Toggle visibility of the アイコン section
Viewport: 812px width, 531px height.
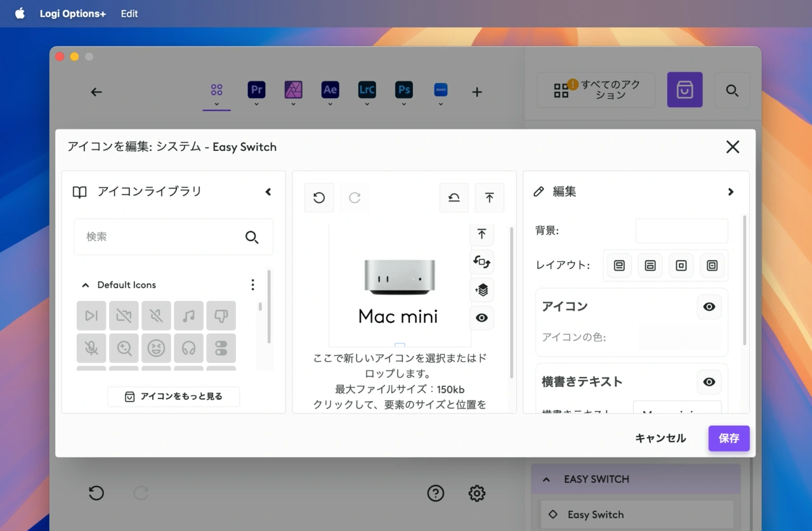pyautogui.click(x=709, y=306)
